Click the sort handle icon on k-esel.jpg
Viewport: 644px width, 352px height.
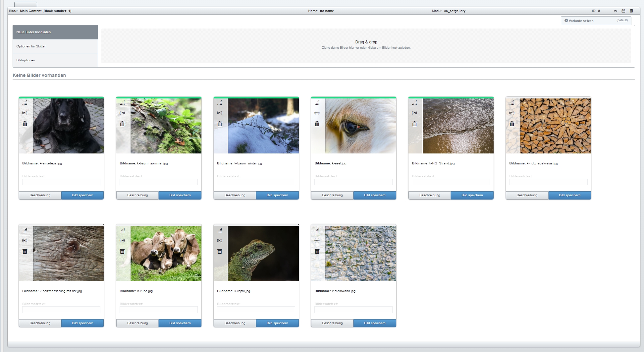coord(317,103)
